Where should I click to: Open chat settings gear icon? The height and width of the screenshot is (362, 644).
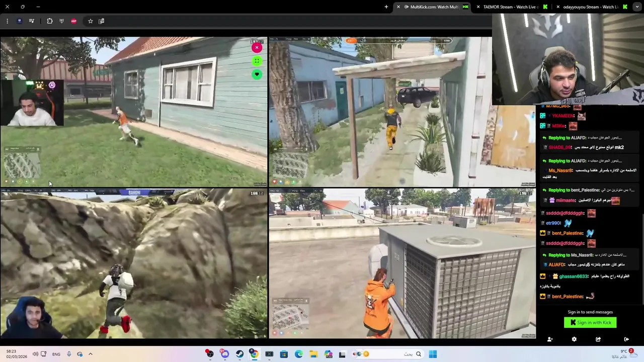tap(574, 339)
